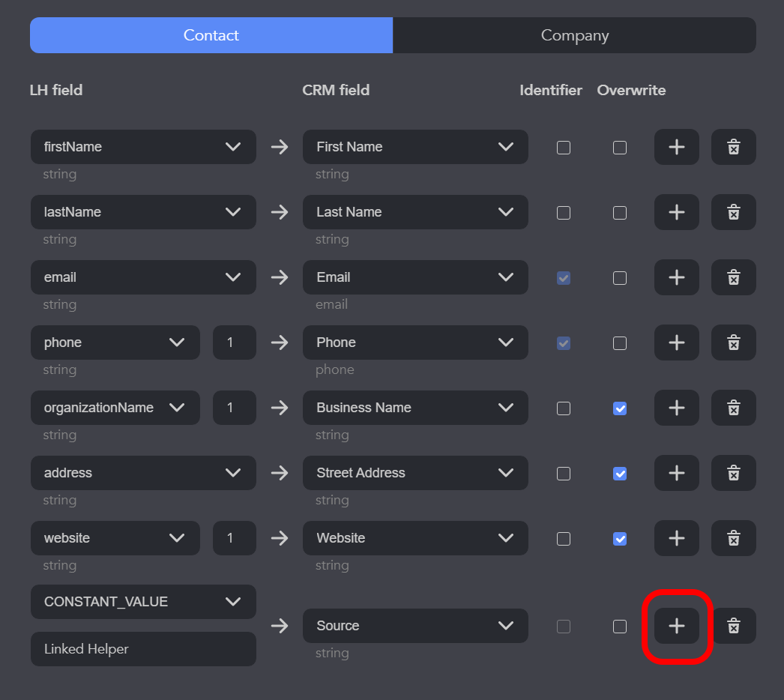Viewport: 784px width, 700px height.
Task: Add mapping after the lastName row
Action: click(677, 212)
